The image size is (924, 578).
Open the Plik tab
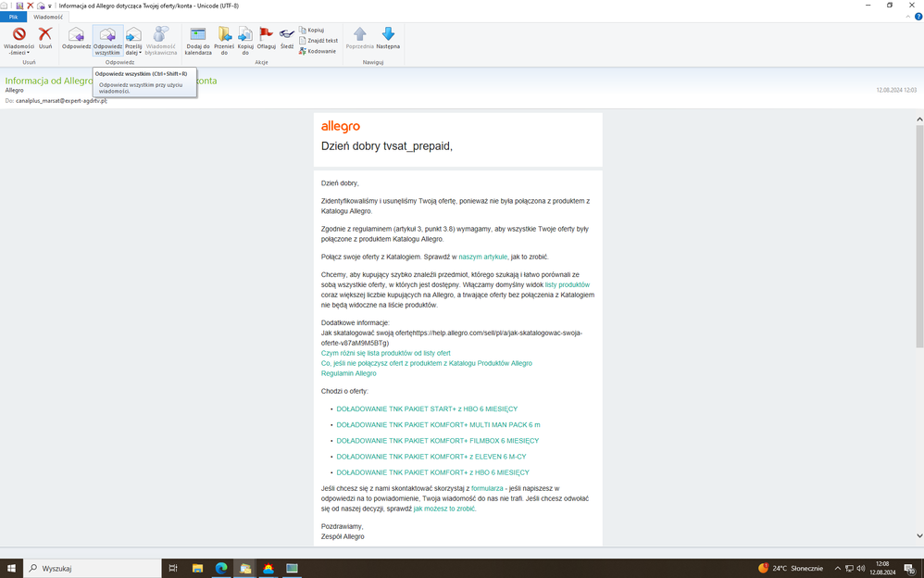click(13, 17)
